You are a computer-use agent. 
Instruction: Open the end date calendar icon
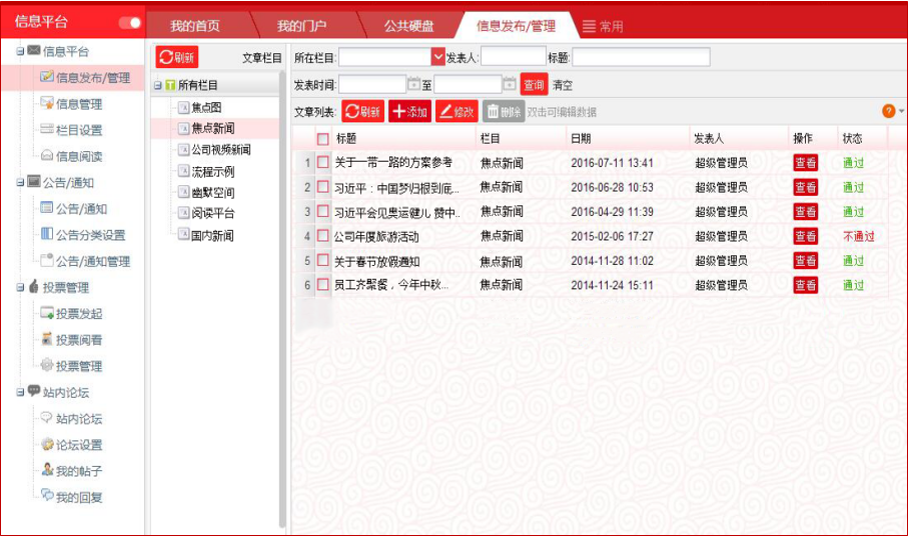[509, 85]
